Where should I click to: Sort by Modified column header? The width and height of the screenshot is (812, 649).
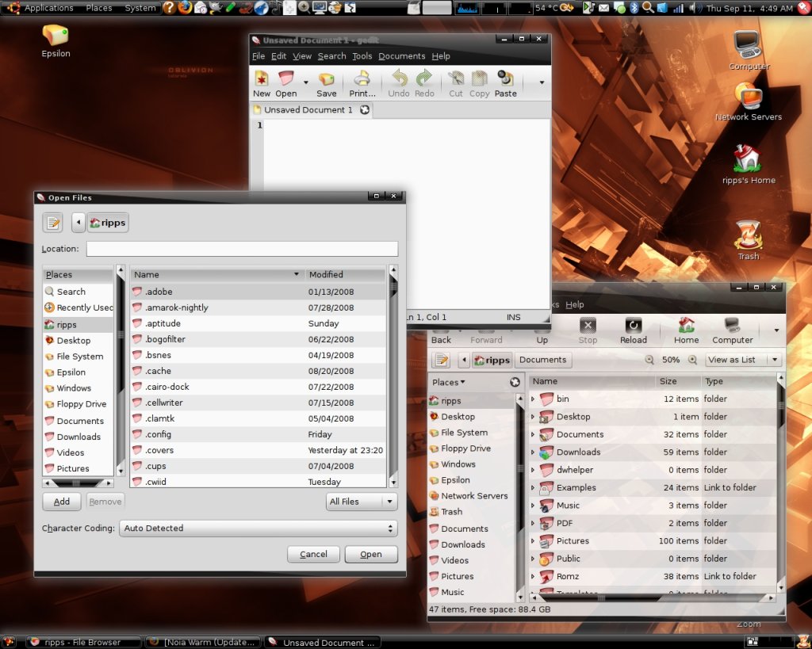(346, 275)
